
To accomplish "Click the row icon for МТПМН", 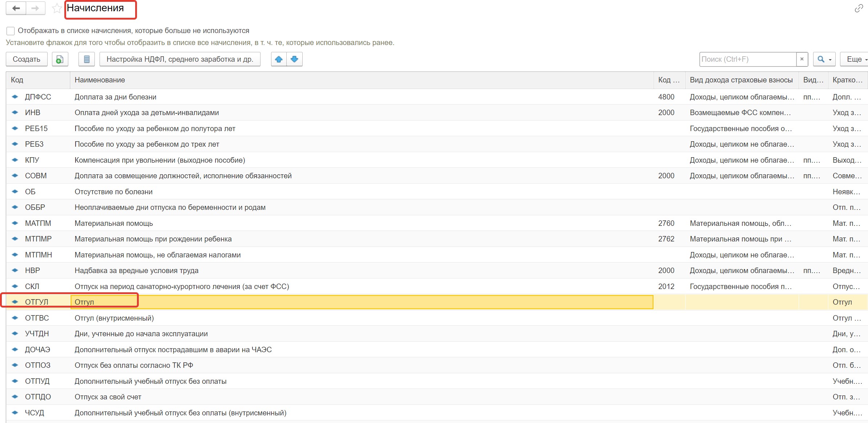I will pyautogui.click(x=15, y=255).
